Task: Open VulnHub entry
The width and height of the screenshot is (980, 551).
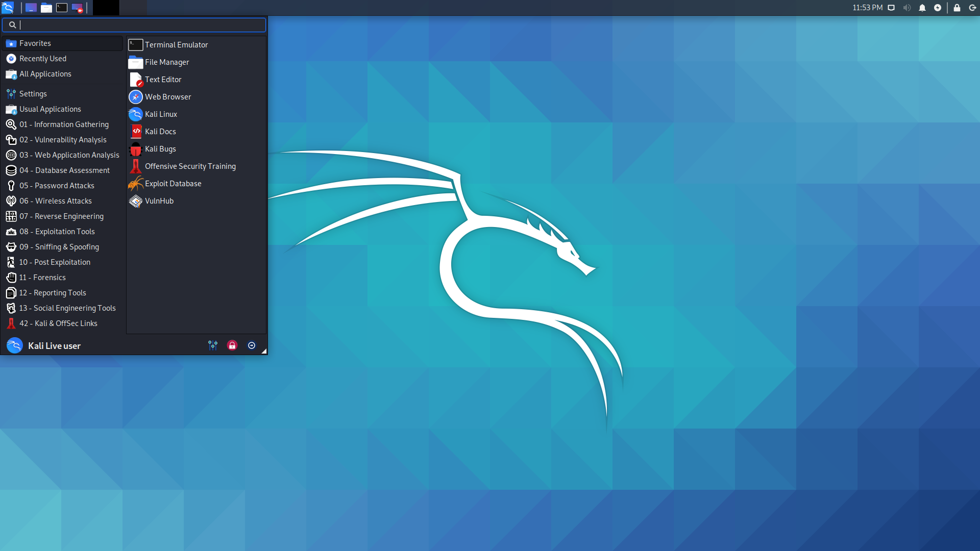Action: (196, 201)
